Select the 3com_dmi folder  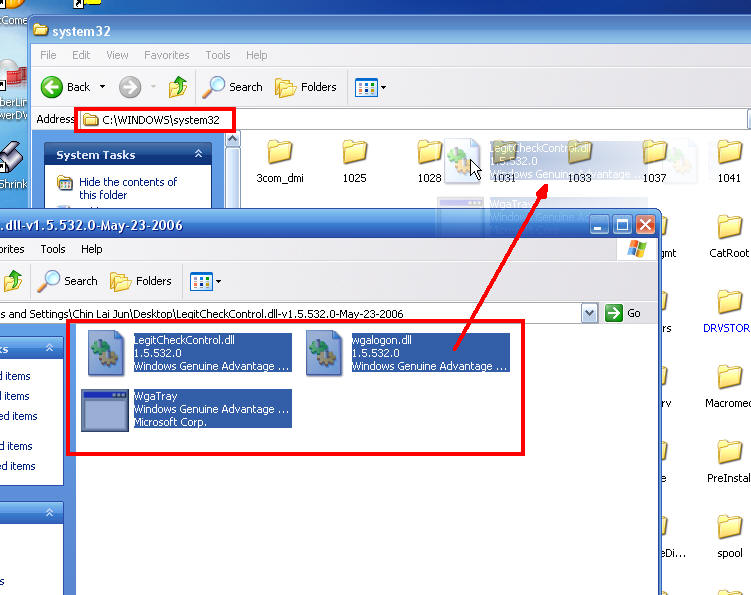coord(280,162)
